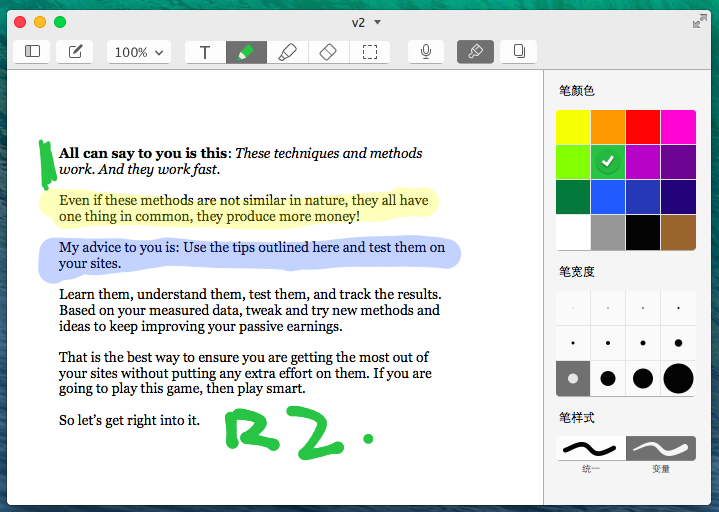
Task: Open the page view icon in toolbar
Action: point(518,52)
